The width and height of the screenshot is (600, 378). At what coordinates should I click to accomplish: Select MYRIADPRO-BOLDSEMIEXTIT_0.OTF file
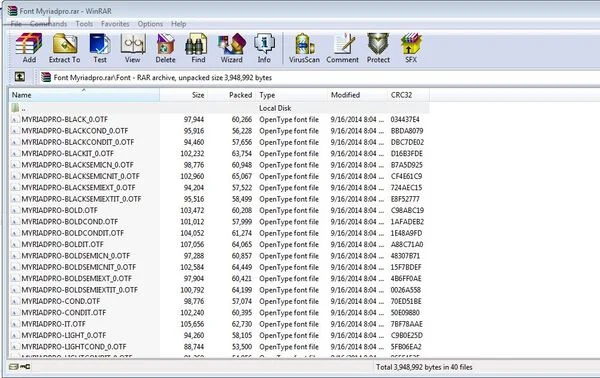(x=79, y=290)
